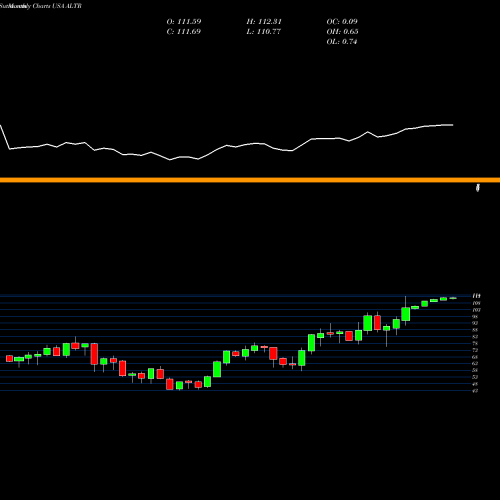Click the 88 price axis label
500x500 pixels.
[475, 330]
